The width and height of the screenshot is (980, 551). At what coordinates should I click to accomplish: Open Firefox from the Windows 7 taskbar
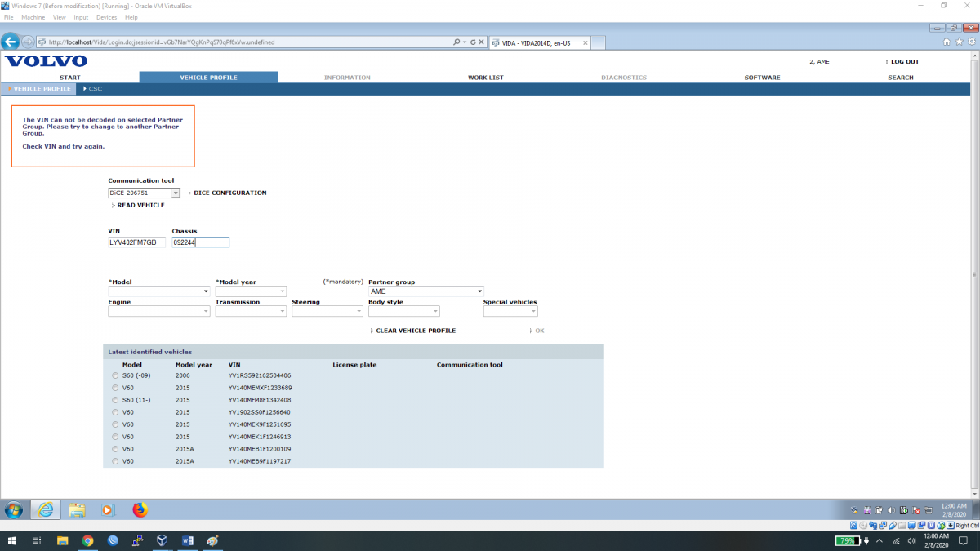click(140, 510)
